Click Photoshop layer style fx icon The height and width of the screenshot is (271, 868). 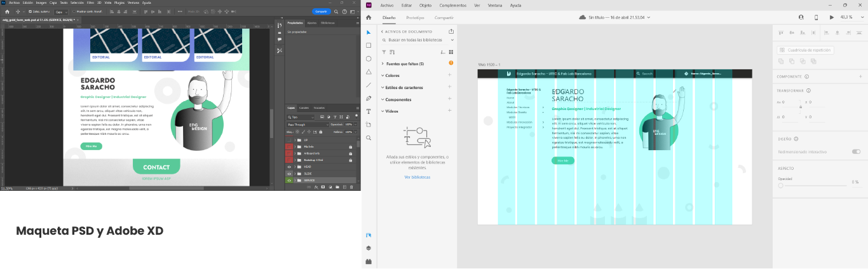coord(316,187)
